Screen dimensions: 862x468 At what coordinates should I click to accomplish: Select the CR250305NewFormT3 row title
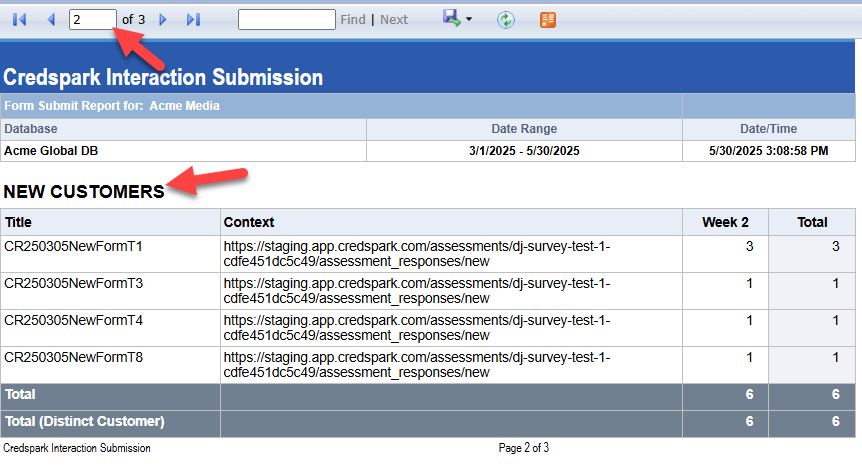click(74, 283)
